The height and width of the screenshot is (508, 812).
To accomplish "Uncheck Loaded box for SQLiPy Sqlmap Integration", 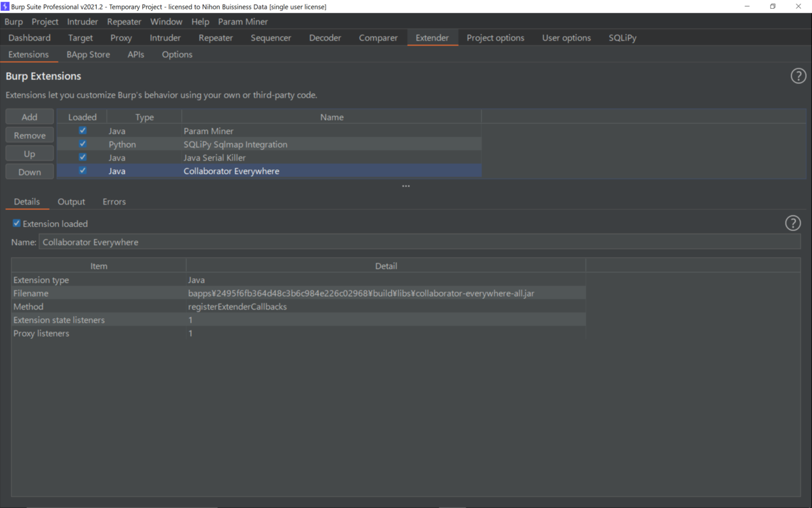I will click(83, 144).
